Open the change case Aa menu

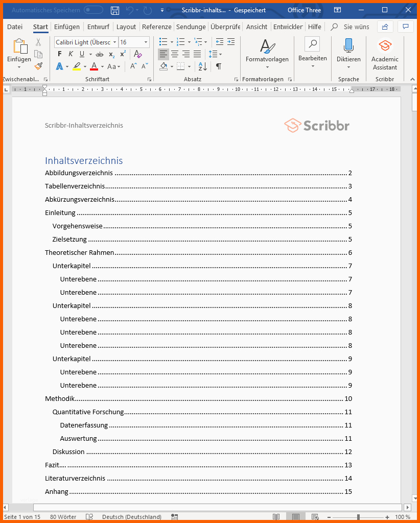coord(113,66)
